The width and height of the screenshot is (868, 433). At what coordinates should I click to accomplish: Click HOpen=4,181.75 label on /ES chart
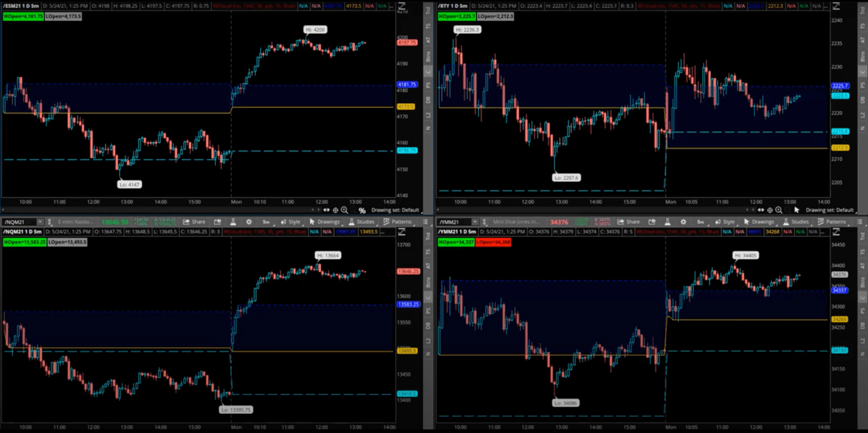click(x=23, y=16)
